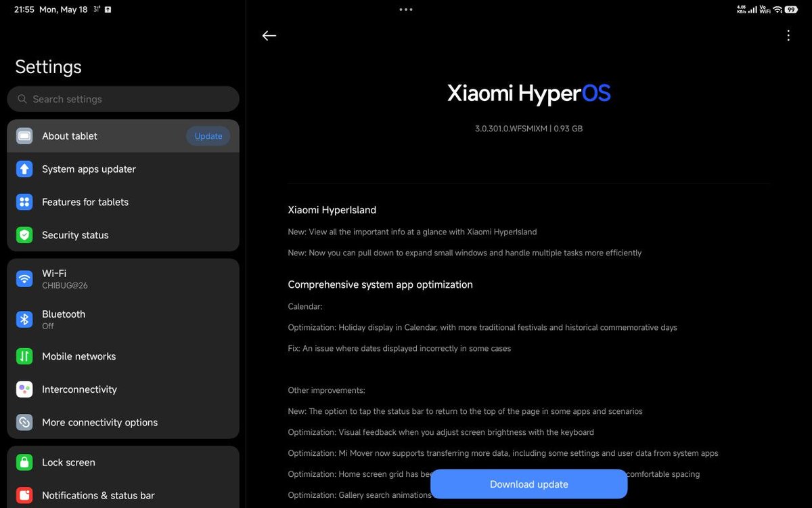This screenshot has height=508, width=812.
Task: Open Lock screen settings
Action: tap(123, 463)
